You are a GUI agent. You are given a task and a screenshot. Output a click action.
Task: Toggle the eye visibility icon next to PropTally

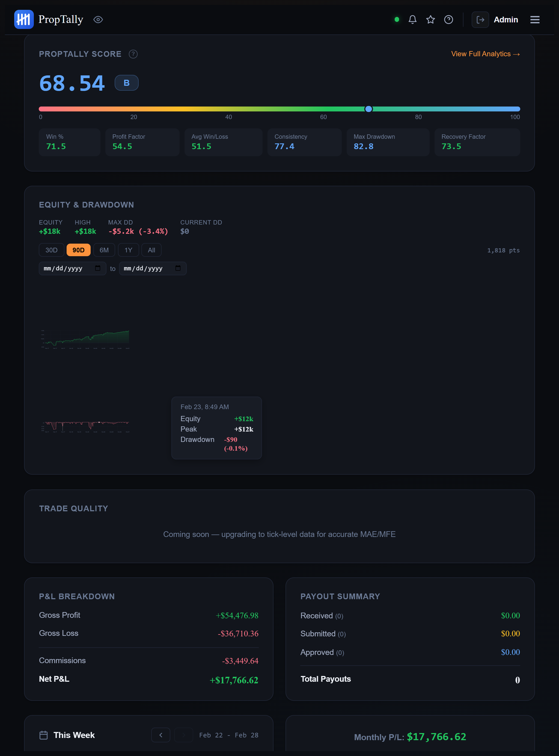(x=98, y=20)
